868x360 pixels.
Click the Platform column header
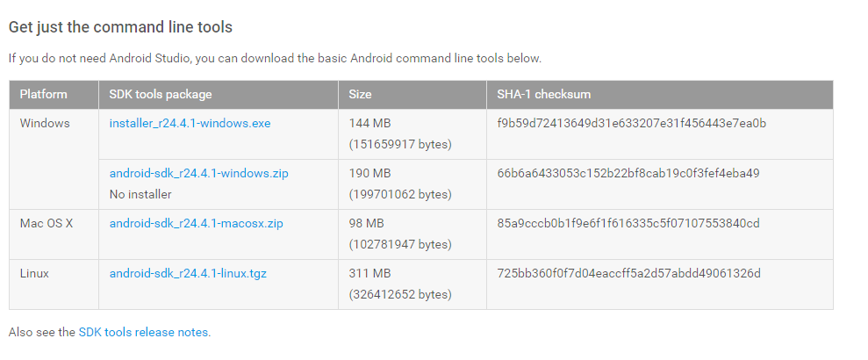(43, 95)
